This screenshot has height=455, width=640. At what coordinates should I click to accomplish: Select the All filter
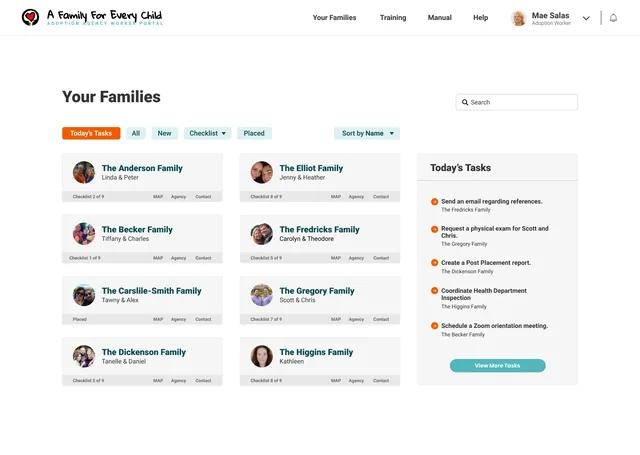136,133
